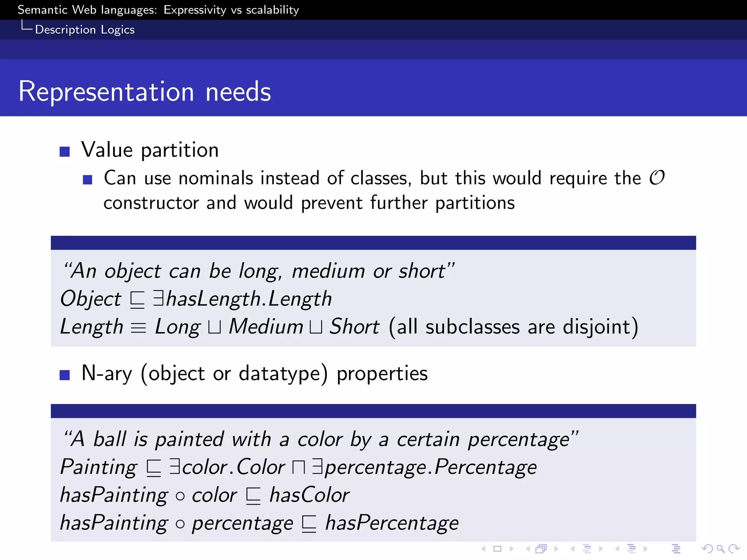747x560 pixels.
Task: Click the stacked frames navigation icon
Action: (541, 549)
